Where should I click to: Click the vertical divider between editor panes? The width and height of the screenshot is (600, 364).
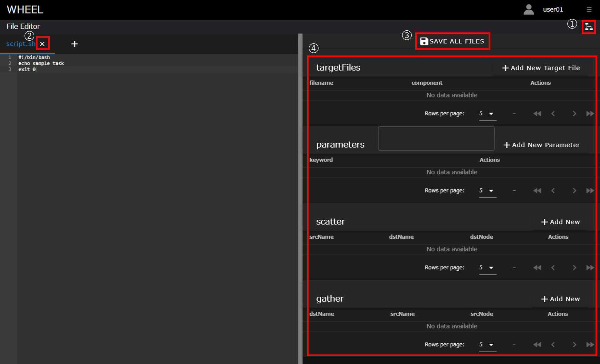point(300,198)
